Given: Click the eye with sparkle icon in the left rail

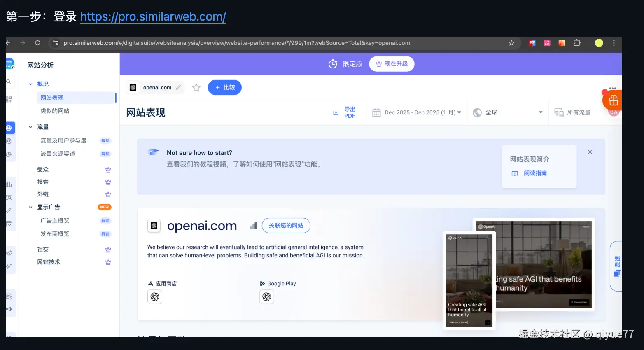Looking at the screenshot, I should tap(9, 253).
